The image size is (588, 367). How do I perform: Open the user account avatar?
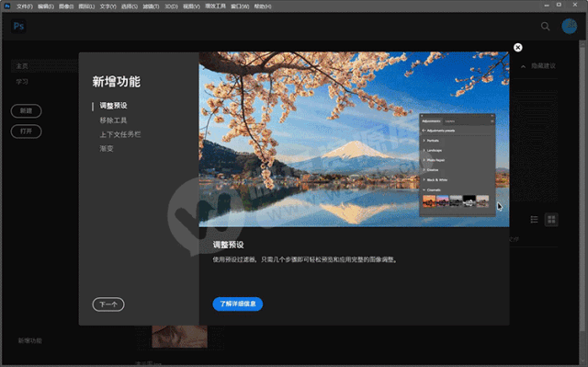[x=570, y=26]
